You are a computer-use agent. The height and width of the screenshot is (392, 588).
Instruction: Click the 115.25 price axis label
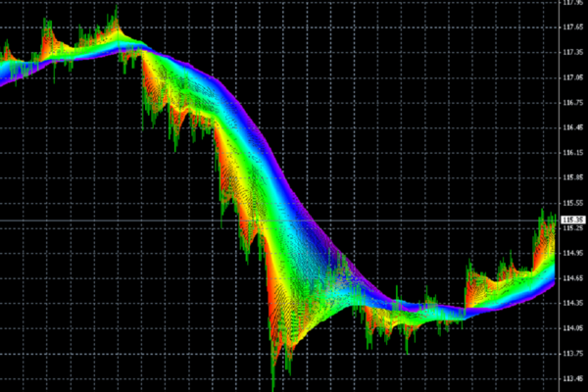[573, 228]
